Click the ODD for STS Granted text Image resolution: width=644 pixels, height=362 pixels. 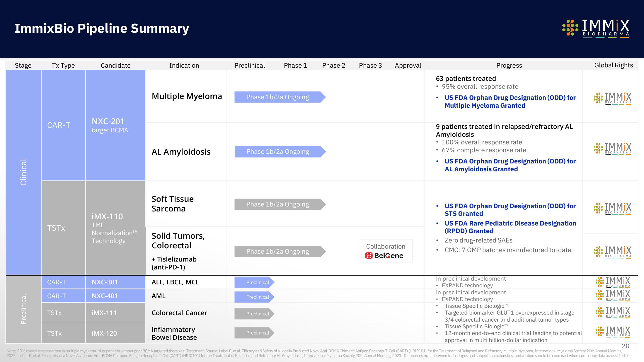pos(510,210)
